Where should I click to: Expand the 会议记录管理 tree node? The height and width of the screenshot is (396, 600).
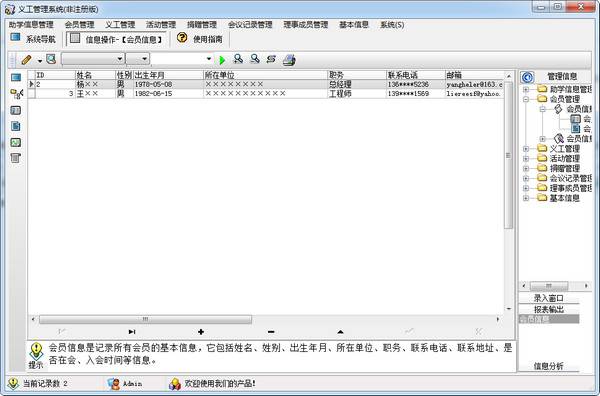pyautogui.click(x=526, y=178)
